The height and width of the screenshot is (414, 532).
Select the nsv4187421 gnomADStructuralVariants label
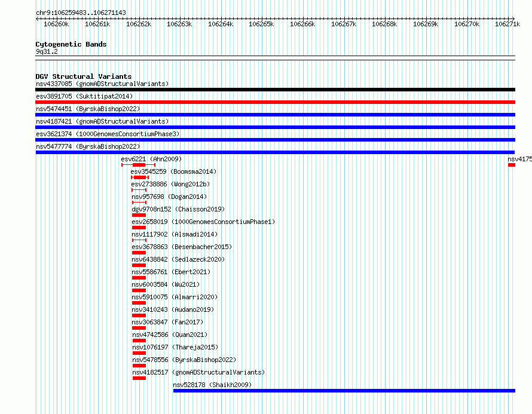click(x=102, y=121)
